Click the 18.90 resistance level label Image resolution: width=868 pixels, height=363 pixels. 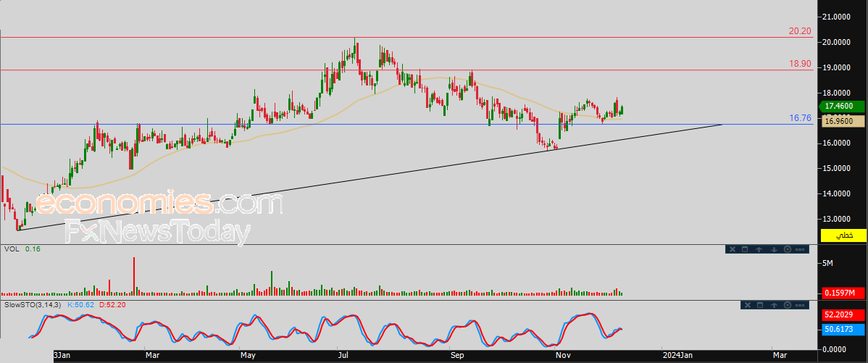point(800,64)
